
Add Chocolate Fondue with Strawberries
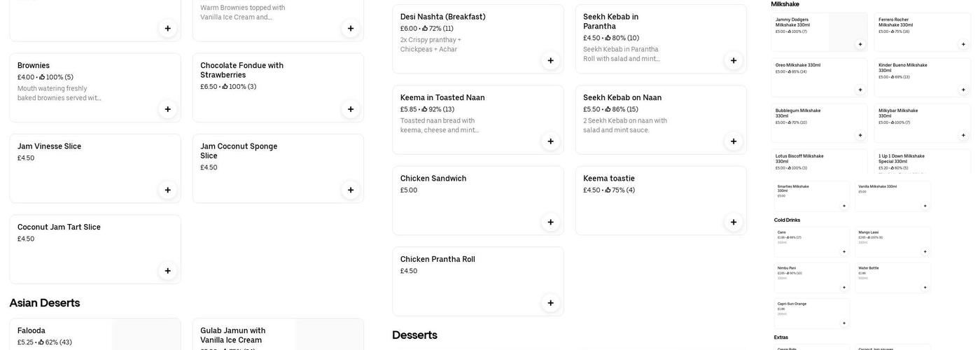coord(351,109)
